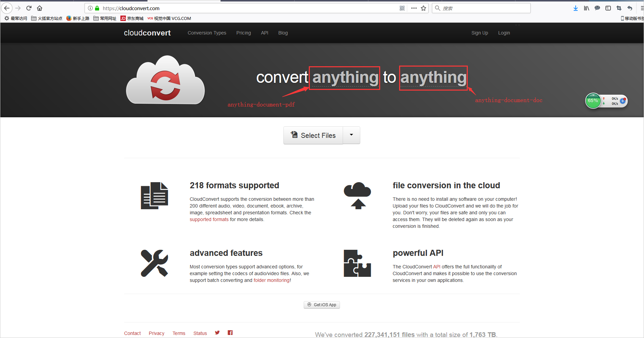
Task: Click the 'advanced features' heading
Action: point(226,253)
